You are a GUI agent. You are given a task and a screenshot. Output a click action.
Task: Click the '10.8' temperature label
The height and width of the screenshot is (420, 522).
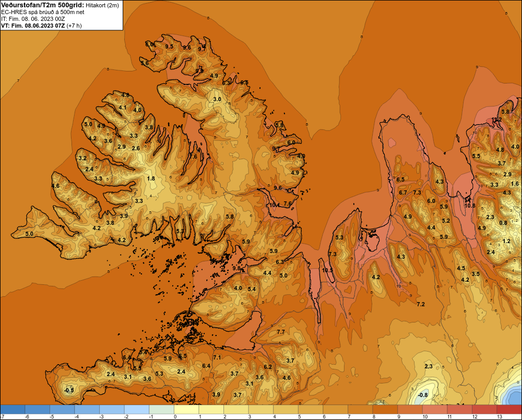pyautogui.click(x=470, y=206)
